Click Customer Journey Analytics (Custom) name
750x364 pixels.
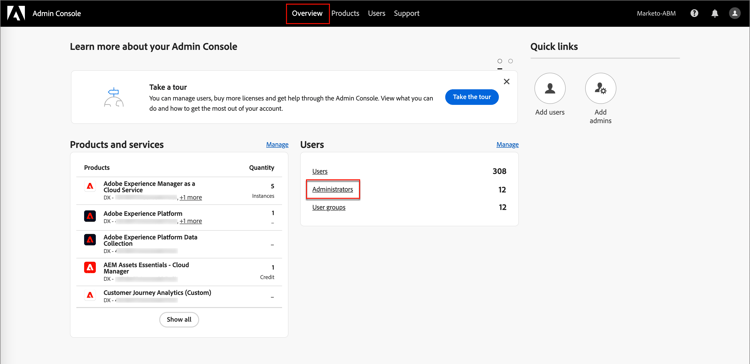coord(157,292)
